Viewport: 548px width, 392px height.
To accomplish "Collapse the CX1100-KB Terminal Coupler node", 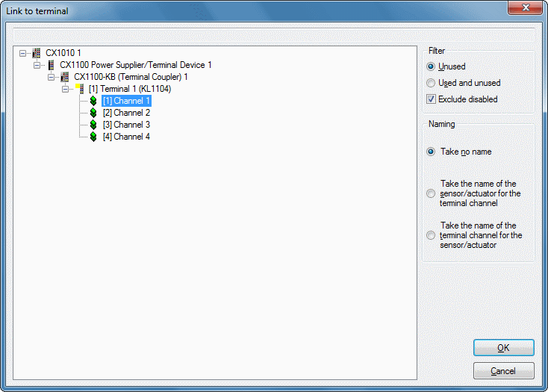I will [x=51, y=77].
